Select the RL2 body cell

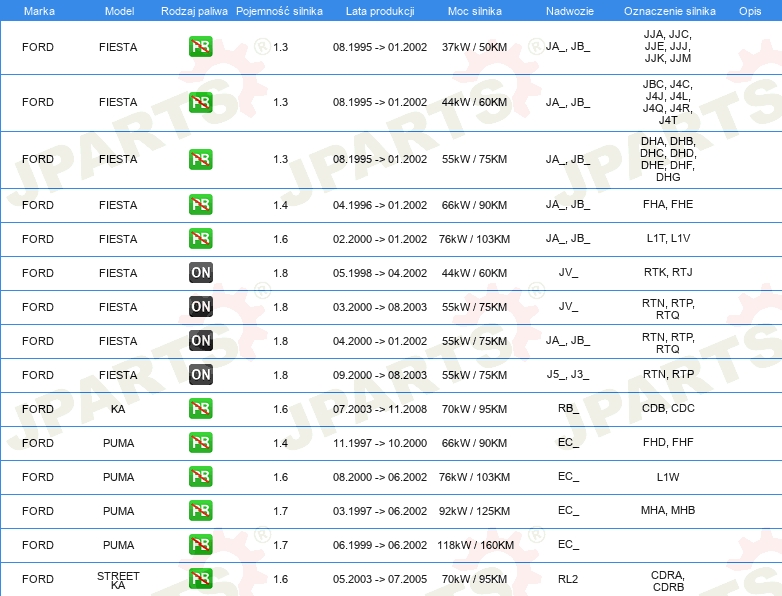click(568, 579)
